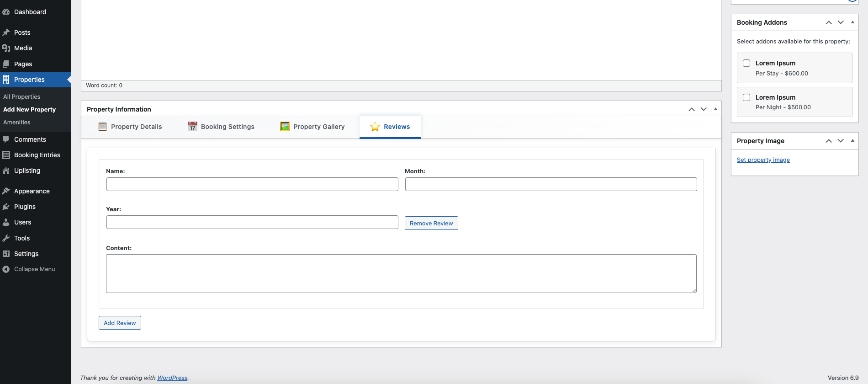Switch to Property Details tab
Screen dimensions: 868x384
click(x=130, y=127)
